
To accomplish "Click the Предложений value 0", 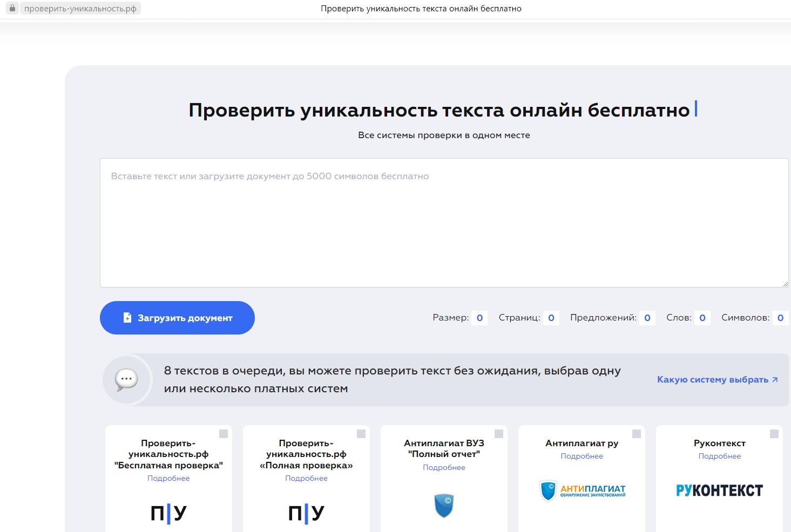I will tap(647, 318).
